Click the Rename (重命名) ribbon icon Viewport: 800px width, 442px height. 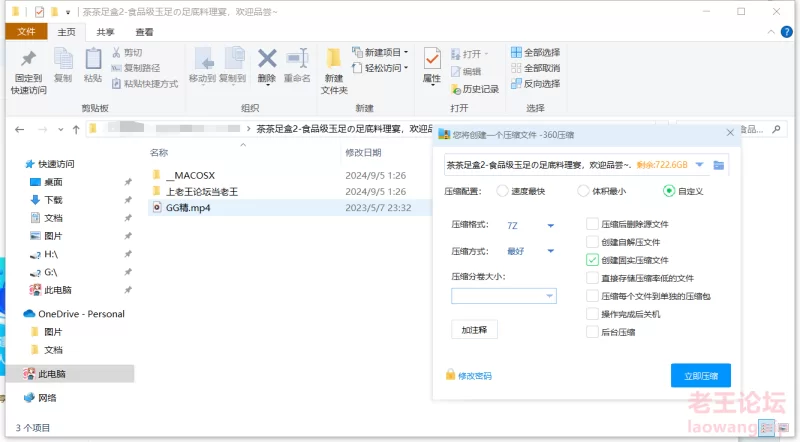[x=297, y=60]
